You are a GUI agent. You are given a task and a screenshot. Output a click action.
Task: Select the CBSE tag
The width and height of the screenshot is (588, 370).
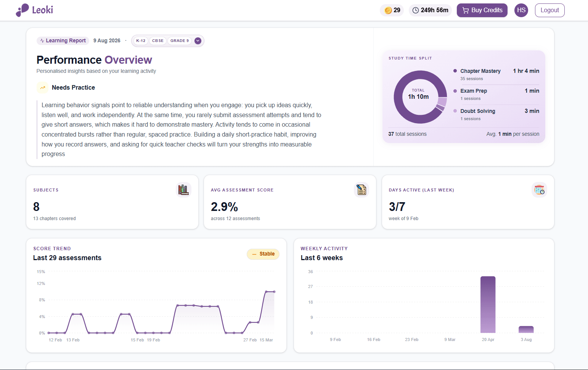(158, 41)
